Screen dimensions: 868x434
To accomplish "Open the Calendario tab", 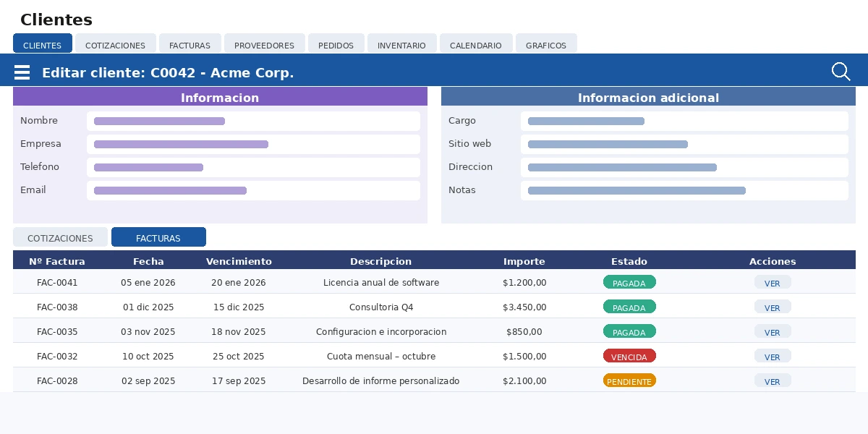I will click(475, 44).
